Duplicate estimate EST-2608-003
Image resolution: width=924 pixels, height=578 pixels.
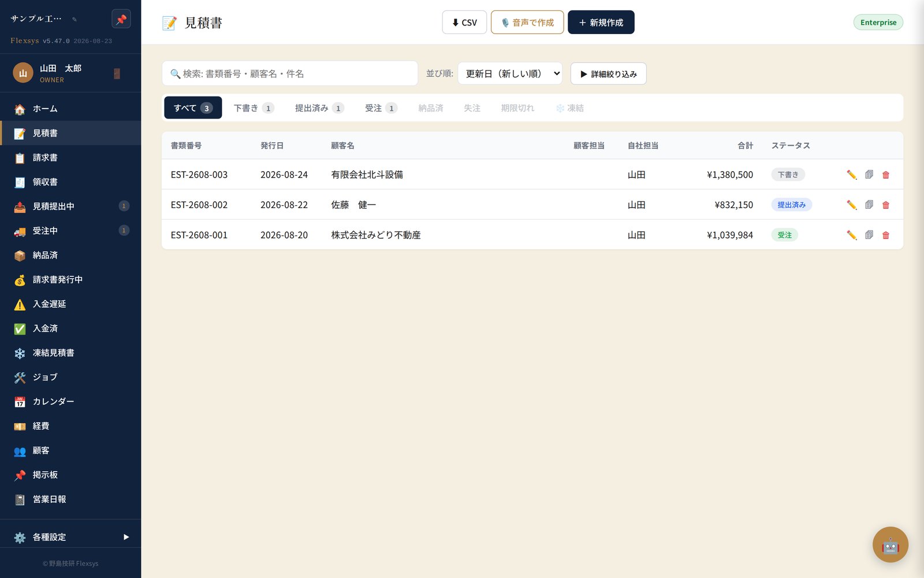[x=869, y=175]
